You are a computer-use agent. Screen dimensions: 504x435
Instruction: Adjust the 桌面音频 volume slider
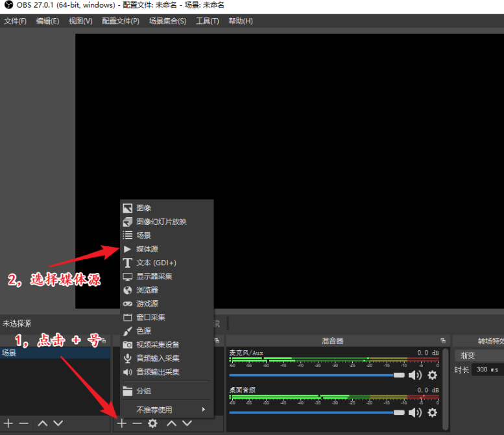point(317,412)
